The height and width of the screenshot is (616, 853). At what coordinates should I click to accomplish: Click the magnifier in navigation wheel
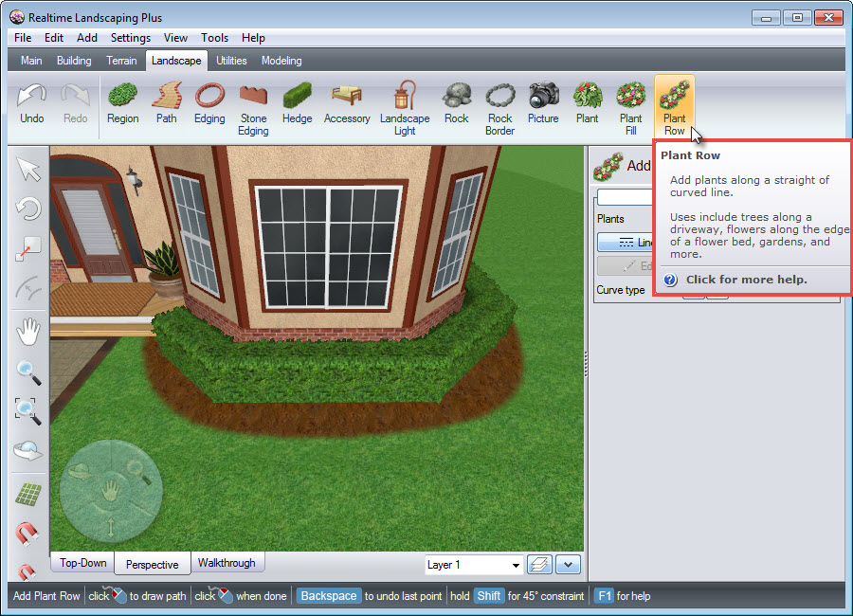[x=138, y=471]
